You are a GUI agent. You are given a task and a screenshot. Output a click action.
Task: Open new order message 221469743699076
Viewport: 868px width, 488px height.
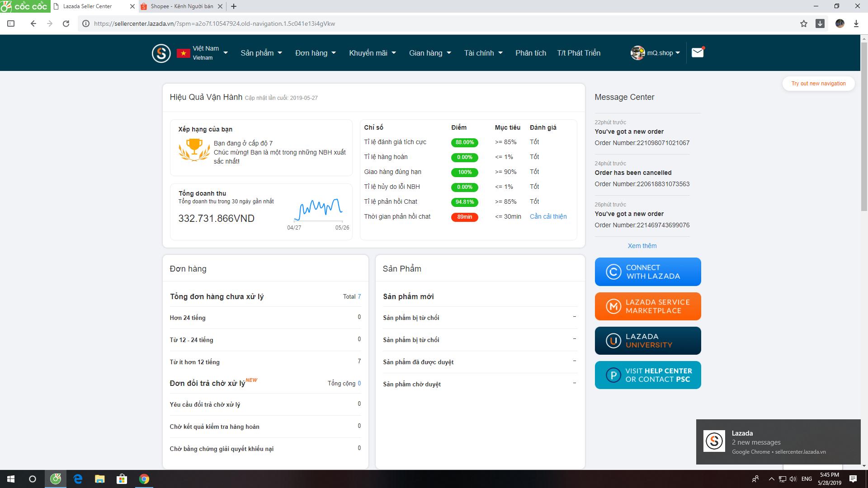coord(642,215)
